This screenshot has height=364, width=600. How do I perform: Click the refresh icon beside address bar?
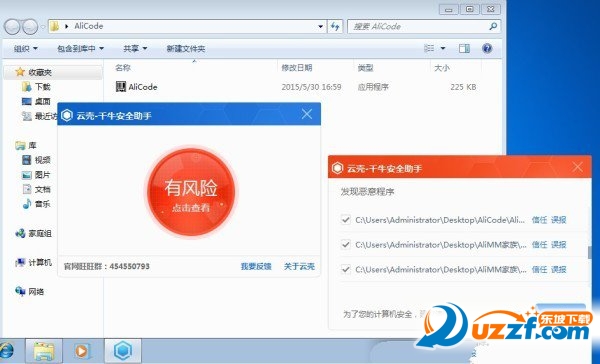pyautogui.click(x=335, y=26)
